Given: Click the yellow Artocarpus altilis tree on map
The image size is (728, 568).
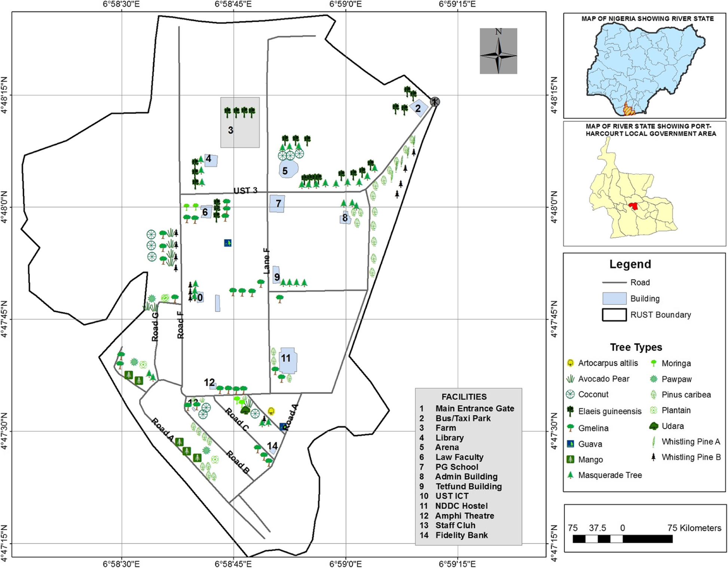Looking at the screenshot, I should point(272,411).
